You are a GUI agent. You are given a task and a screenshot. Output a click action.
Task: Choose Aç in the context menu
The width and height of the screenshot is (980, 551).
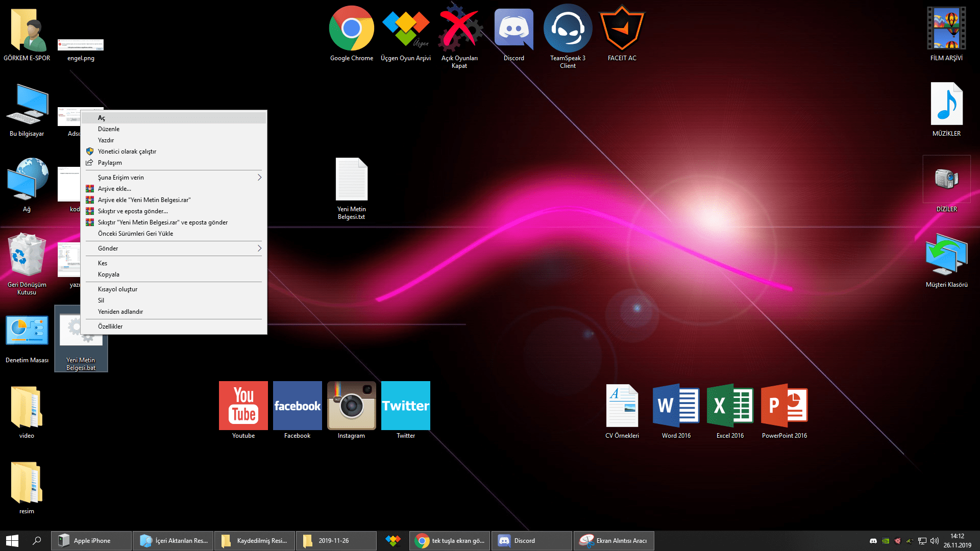174,118
